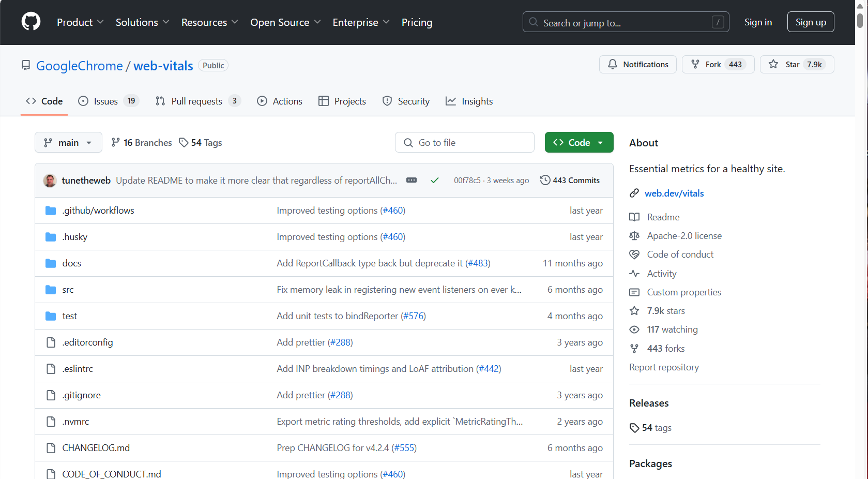Open the Product dropdown menu
The height and width of the screenshot is (479, 868).
point(80,22)
